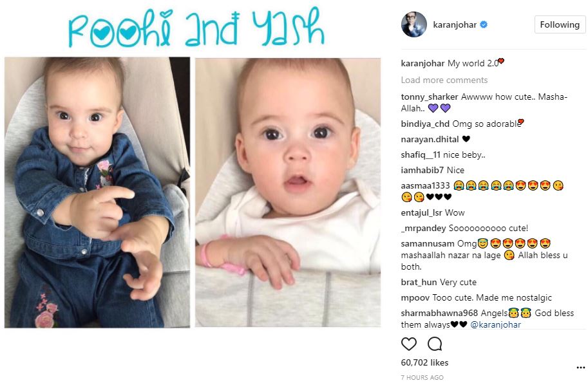Image resolution: width=588 pixels, height=383 pixels.
Task: Click the blue verified badge beside karanjohar
Action: point(484,24)
